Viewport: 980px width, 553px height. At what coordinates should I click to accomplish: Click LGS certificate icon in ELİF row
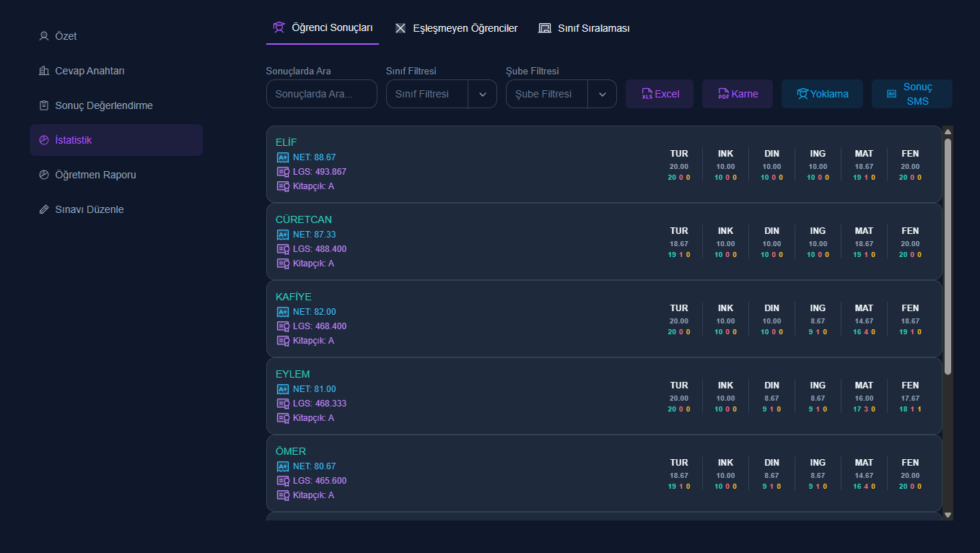(x=283, y=172)
